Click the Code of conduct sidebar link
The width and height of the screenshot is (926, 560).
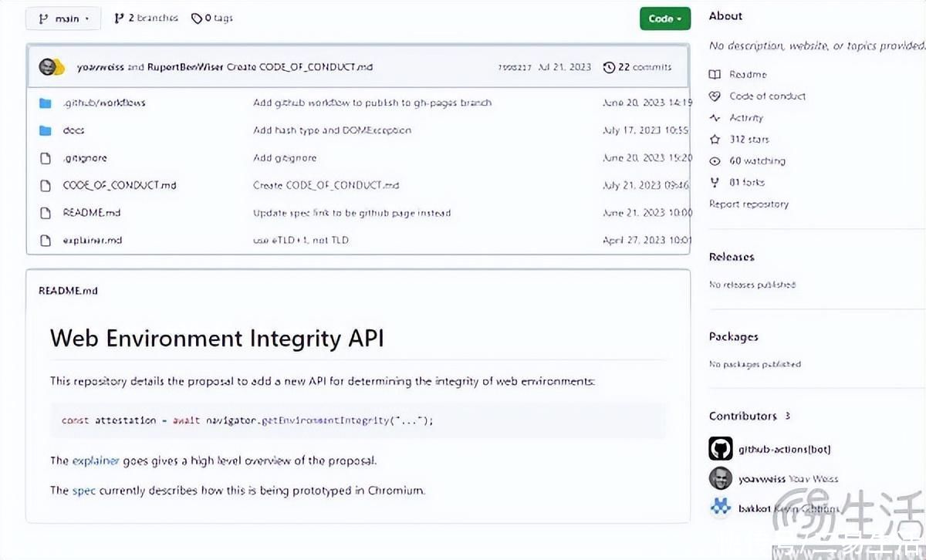click(768, 96)
